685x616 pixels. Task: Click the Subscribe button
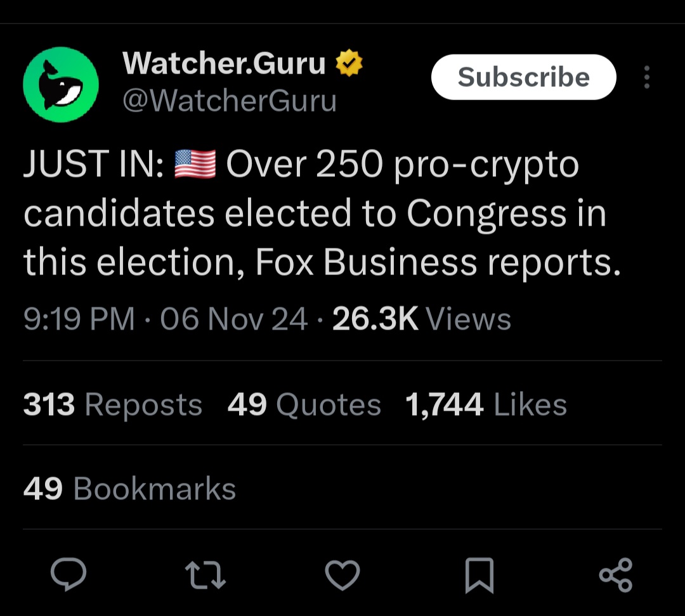(x=523, y=77)
